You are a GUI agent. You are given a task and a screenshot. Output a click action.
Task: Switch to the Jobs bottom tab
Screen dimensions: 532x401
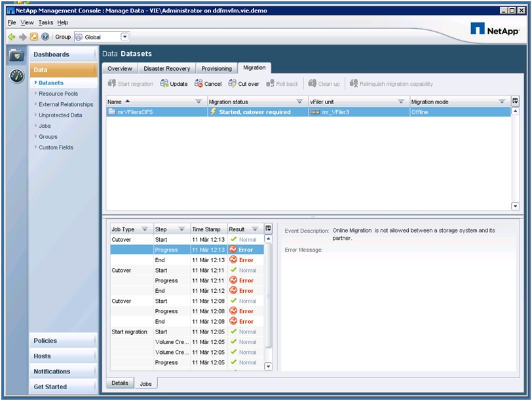[145, 384]
